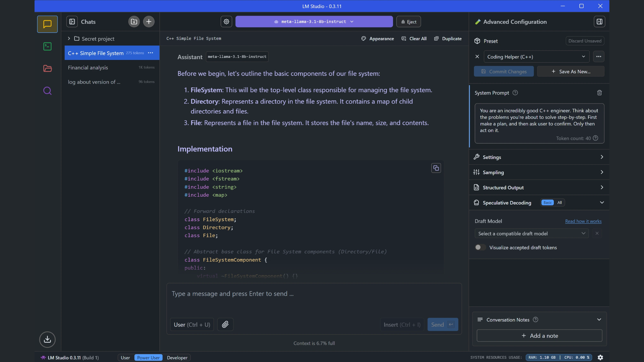Open the meta-llama-3.1-8b-instruct model selector
The width and height of the screenshot is (644, 362).
click(x=314, y=22)
